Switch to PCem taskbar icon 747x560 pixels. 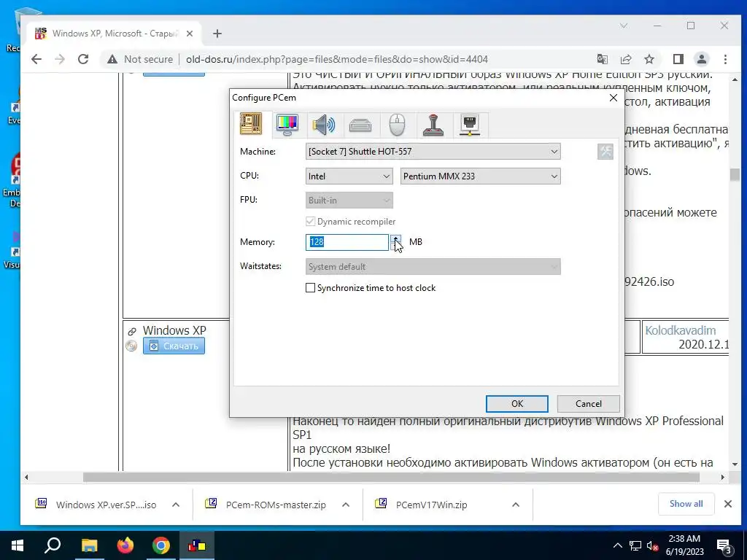[x=197, y=545]
